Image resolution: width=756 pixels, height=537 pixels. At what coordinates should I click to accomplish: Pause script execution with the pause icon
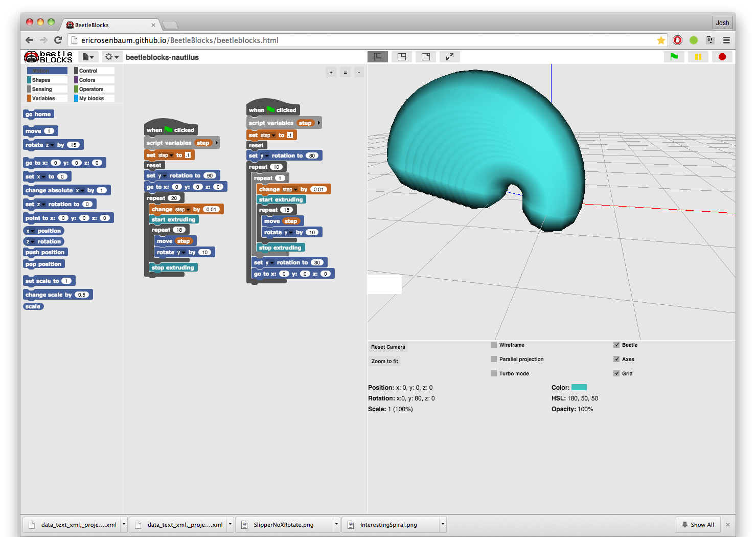click(x=698, y=57)
